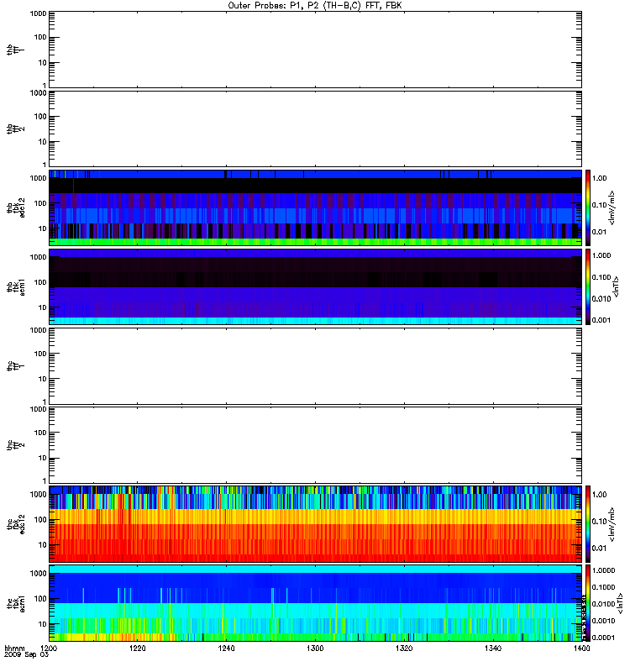Click '0.1000' on the thc scm1 color scale
The height and width of the screenshot is (672, 630).
[x=603, y=587]
